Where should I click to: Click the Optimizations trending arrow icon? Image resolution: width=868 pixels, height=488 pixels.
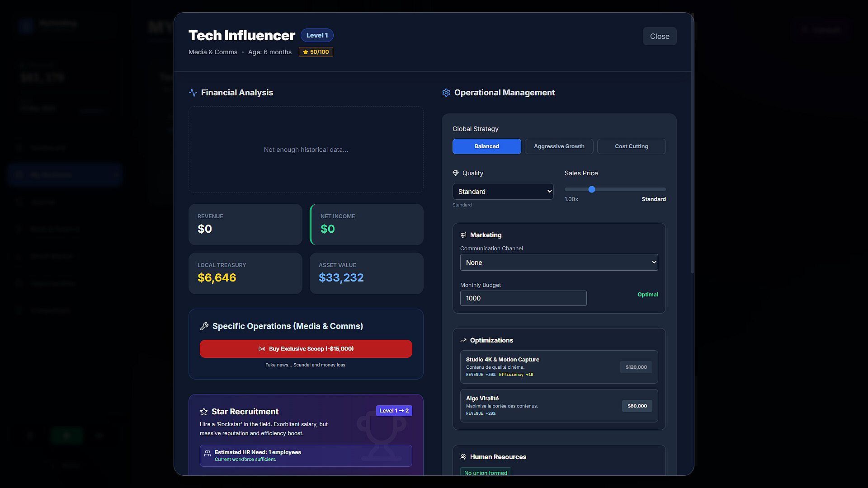tap(463, 340)
